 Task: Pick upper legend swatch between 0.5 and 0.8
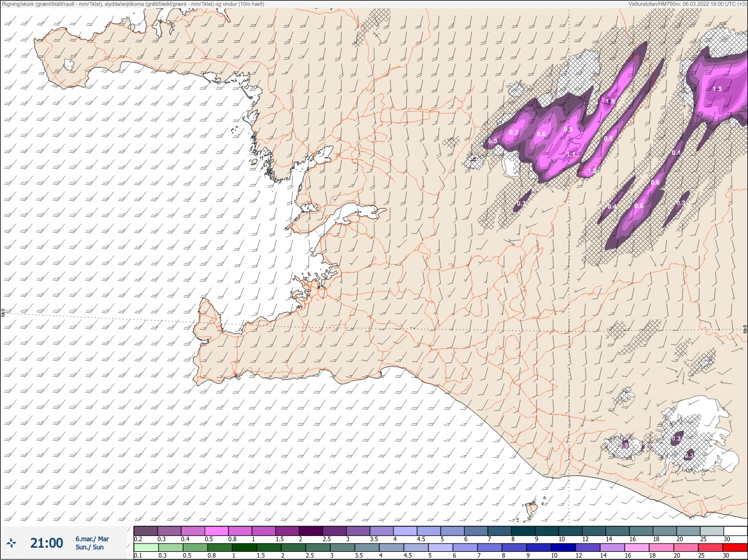[x=217, y=531]
